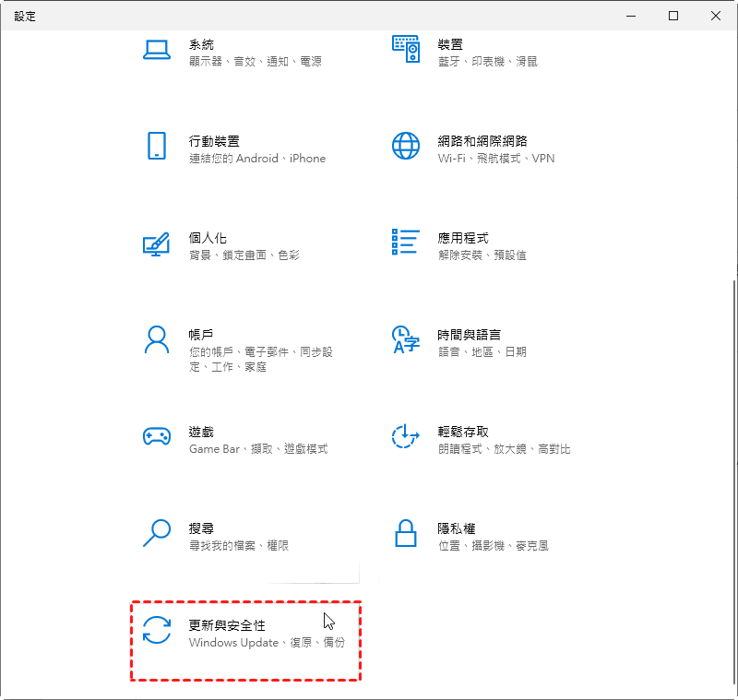The height and width of the screenshot is (700, 738).
Task: Open the Search magnifying glass icon
Action: 157,533
